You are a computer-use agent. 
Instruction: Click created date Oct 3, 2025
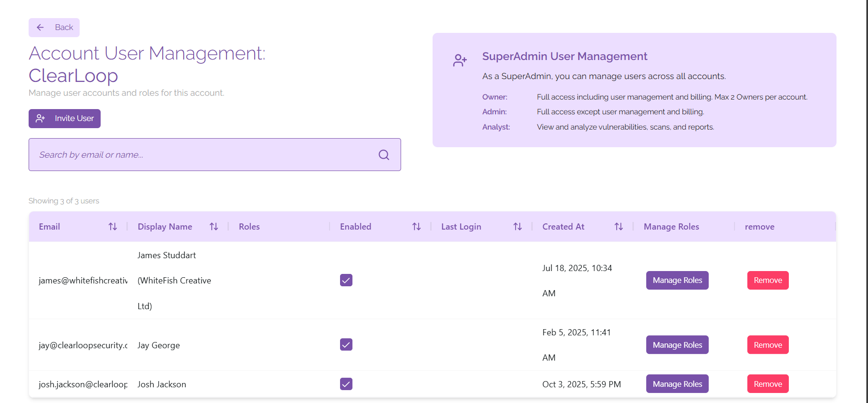coord(581,384)
